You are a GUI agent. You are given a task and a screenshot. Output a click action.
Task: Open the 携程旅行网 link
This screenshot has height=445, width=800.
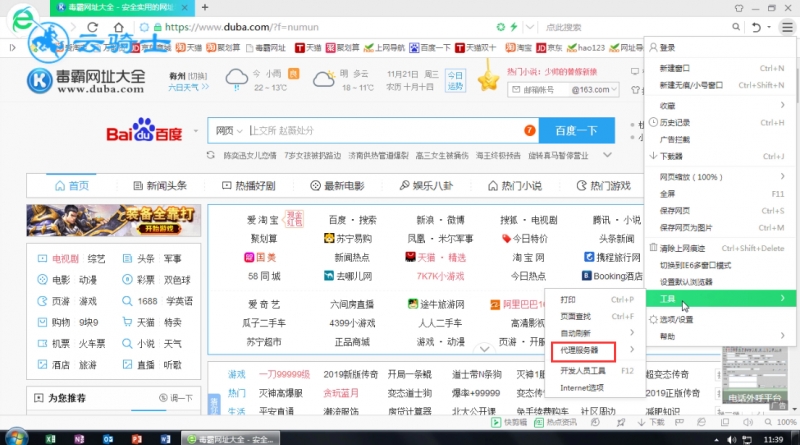point(612,257)
